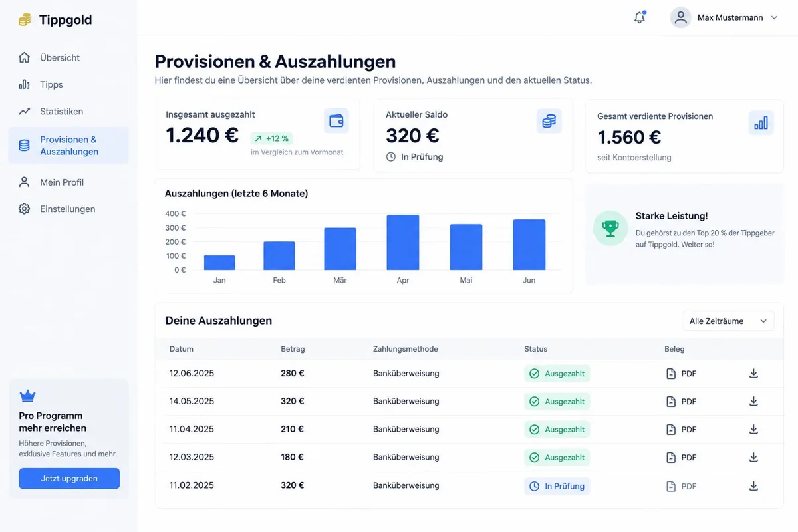798x532 pixels.
Task: Click Max Mustermann's avatar icon
Action: (x=680, y=18)
